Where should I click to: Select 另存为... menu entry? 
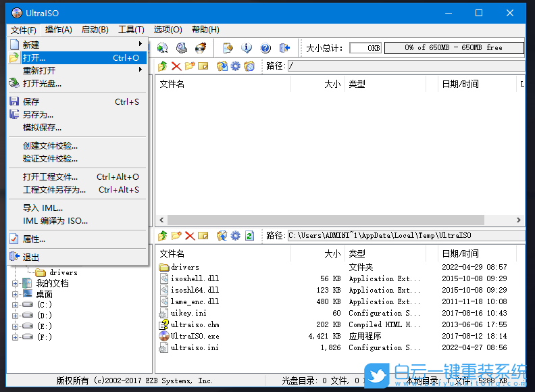pos(38,114)
